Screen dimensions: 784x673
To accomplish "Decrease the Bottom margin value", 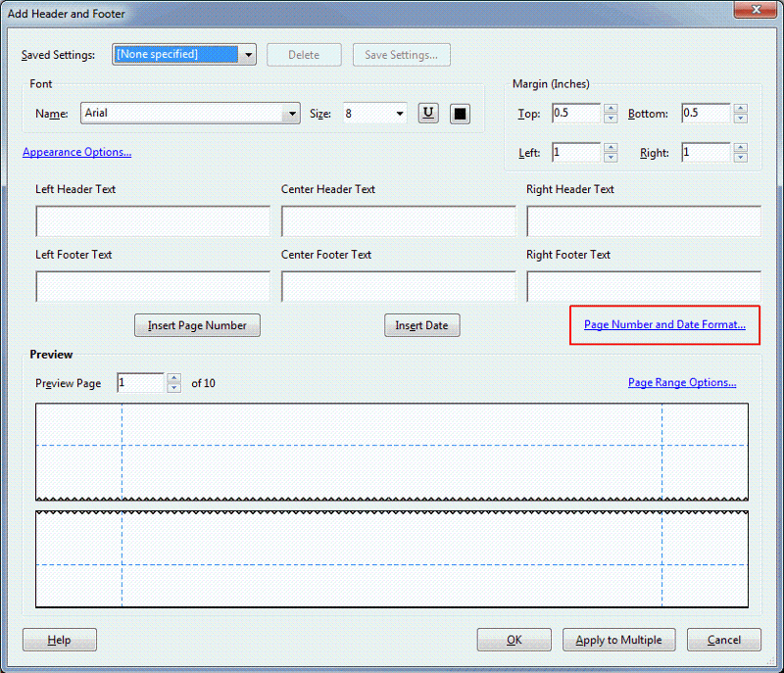I will point(741,119).
